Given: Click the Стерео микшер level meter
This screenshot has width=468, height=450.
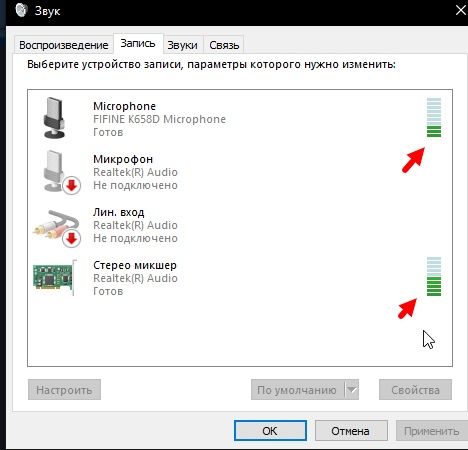Looking at the screenshot, I should 434,276.
